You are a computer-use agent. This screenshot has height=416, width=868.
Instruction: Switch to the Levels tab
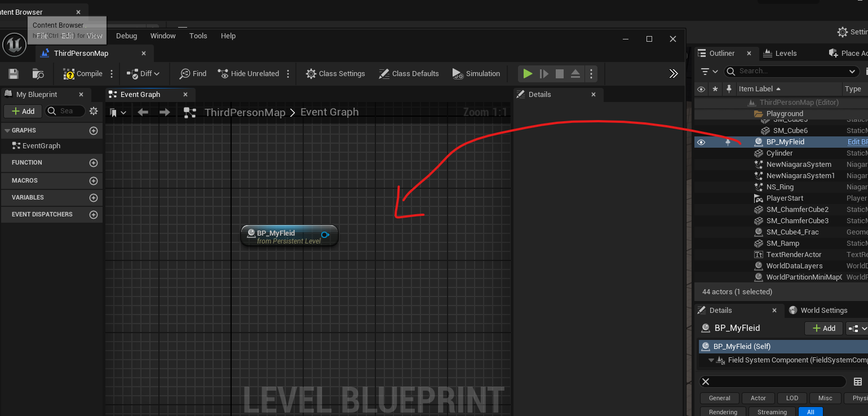click(780, 54)
